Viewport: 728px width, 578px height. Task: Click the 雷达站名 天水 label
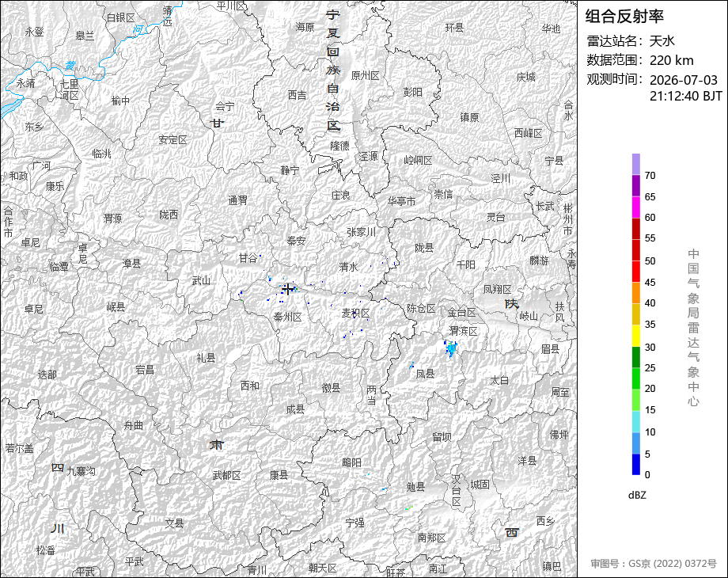(631, 41)
